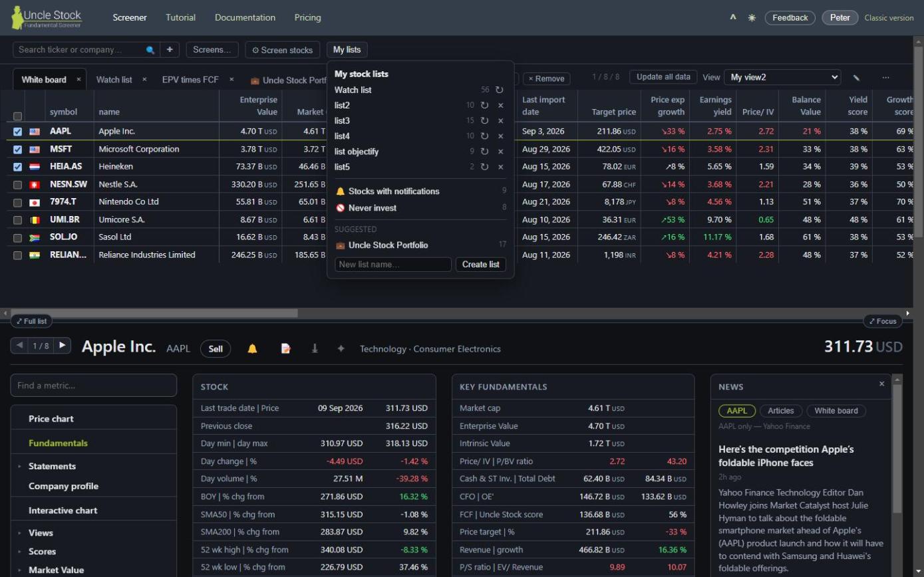Open the My view2 view dropdown
Image resolution: width=924 pixels, height=577 pixels.
click(x=782, y=77)
